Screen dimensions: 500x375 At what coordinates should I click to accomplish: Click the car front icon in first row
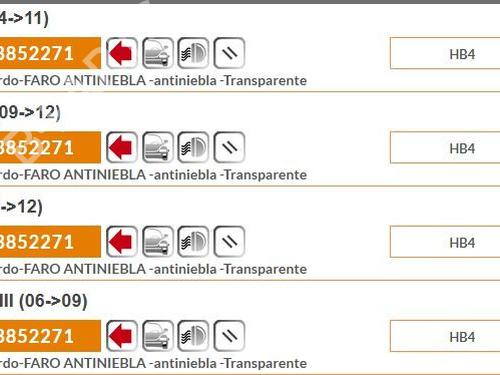coord(158,53)
